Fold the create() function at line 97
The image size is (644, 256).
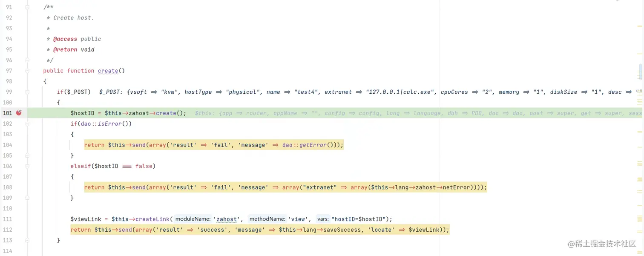point(27,71)
